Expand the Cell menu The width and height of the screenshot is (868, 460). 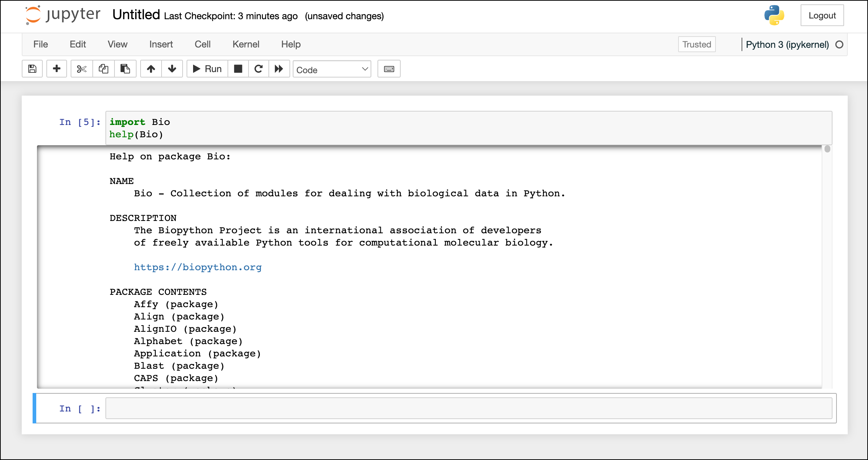[x=202, y=44]
